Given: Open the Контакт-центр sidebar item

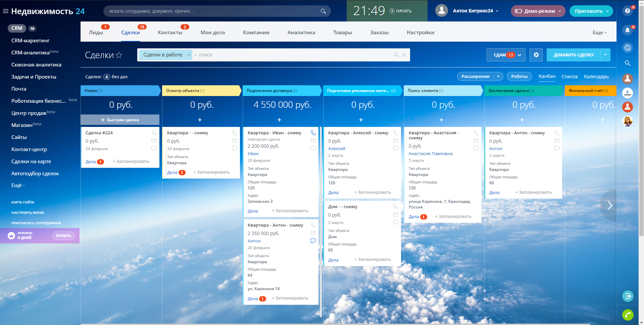Looking at the screenshot, I should click(29, 149).
